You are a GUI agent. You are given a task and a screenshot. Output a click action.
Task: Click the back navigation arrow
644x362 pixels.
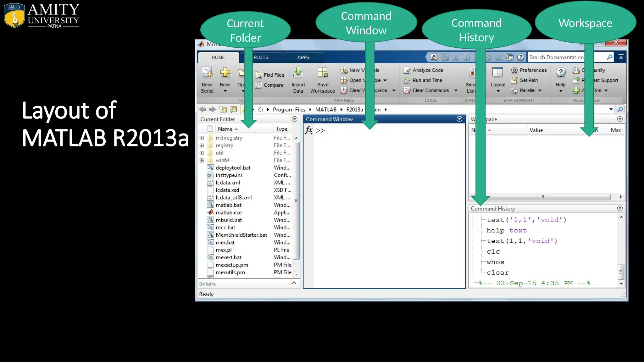(203, 109)
